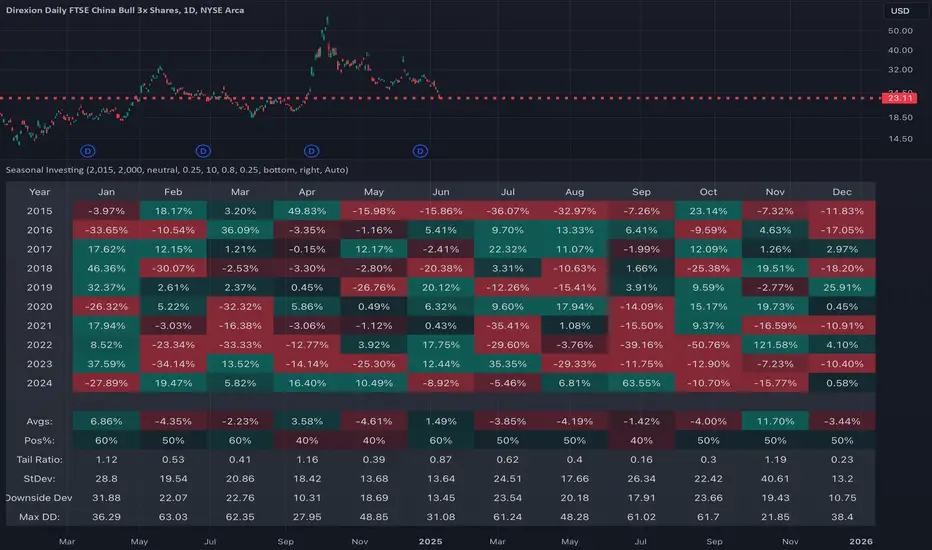Click the 2026 time axis label
The height and width of the screenshot is (550, 932).
point(861,542)
